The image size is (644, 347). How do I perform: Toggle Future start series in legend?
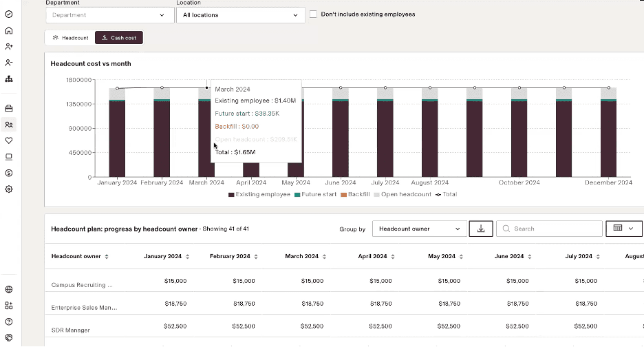click(x=315, y=194)
